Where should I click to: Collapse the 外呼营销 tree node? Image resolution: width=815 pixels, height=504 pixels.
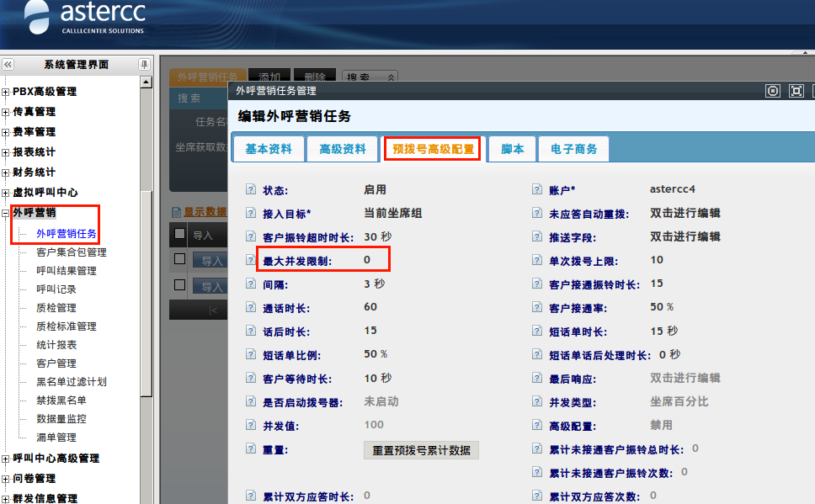click(x=6, y=214)
